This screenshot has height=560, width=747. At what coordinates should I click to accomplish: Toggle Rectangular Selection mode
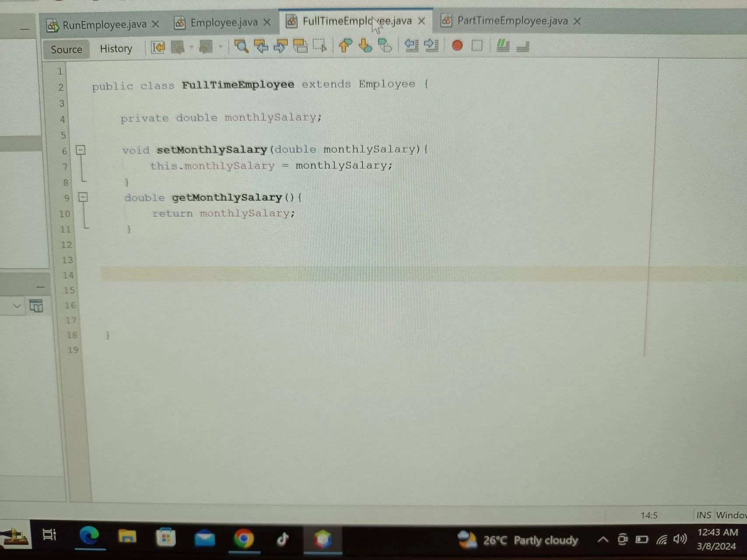point(320,45)
